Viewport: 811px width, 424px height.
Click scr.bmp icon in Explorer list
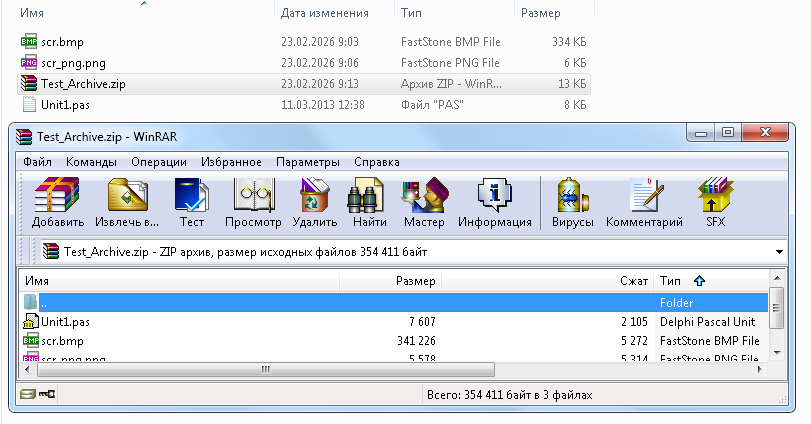click(29, 41)
